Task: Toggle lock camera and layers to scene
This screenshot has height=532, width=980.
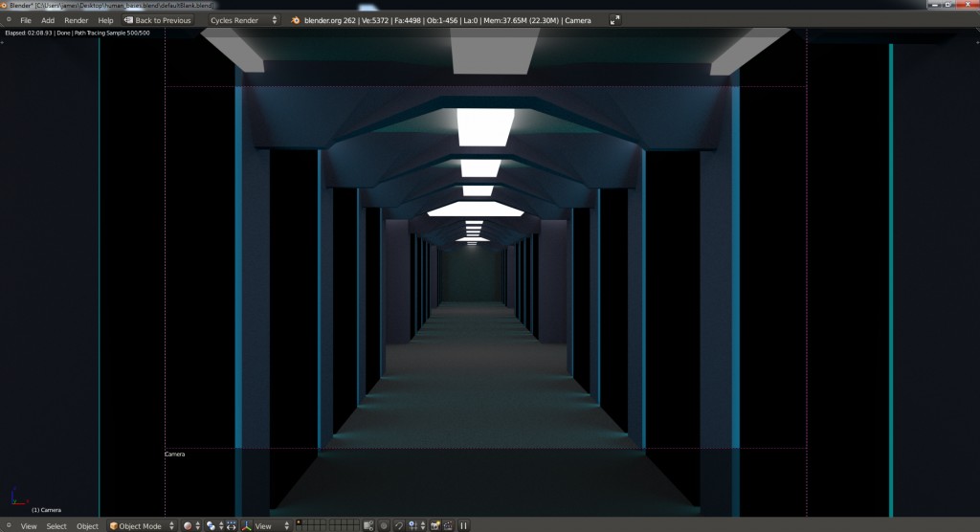Action: click(x=368, y=525)
